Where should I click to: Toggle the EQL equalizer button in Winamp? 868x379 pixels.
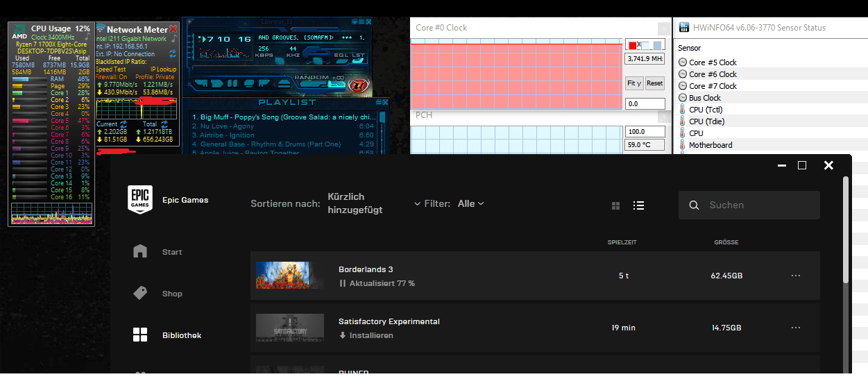(341, 61)
